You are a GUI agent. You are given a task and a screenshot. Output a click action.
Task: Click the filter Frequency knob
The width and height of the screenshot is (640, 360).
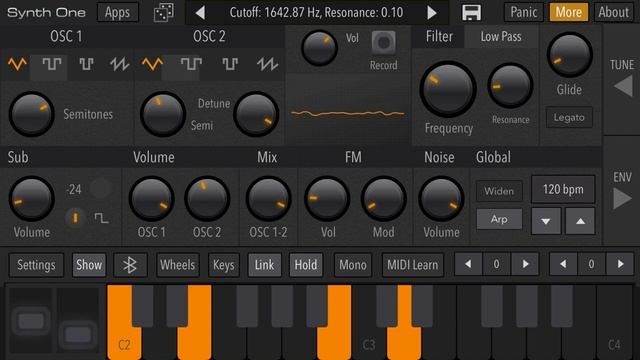pos(448,89)
